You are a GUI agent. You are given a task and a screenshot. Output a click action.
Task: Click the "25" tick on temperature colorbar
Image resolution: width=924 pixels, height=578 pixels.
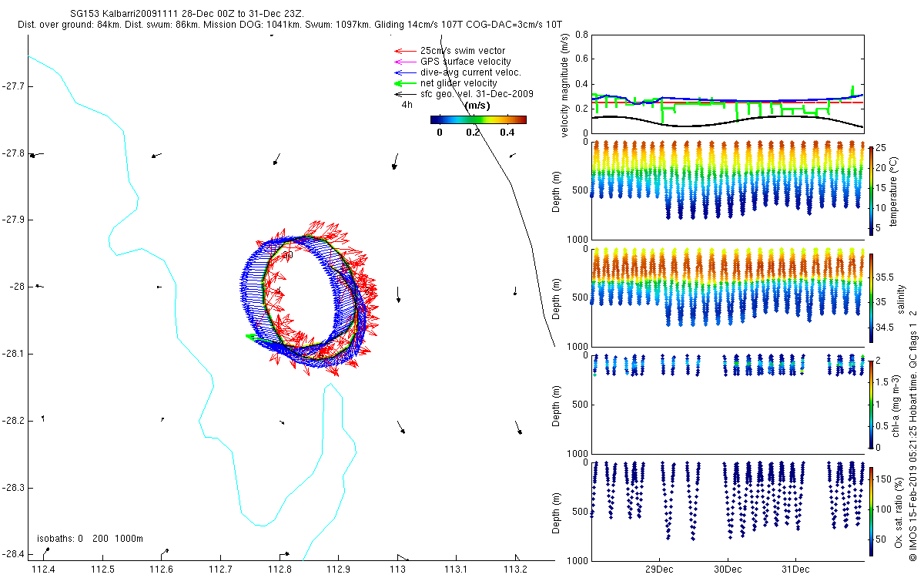click(x=882, y=147)
